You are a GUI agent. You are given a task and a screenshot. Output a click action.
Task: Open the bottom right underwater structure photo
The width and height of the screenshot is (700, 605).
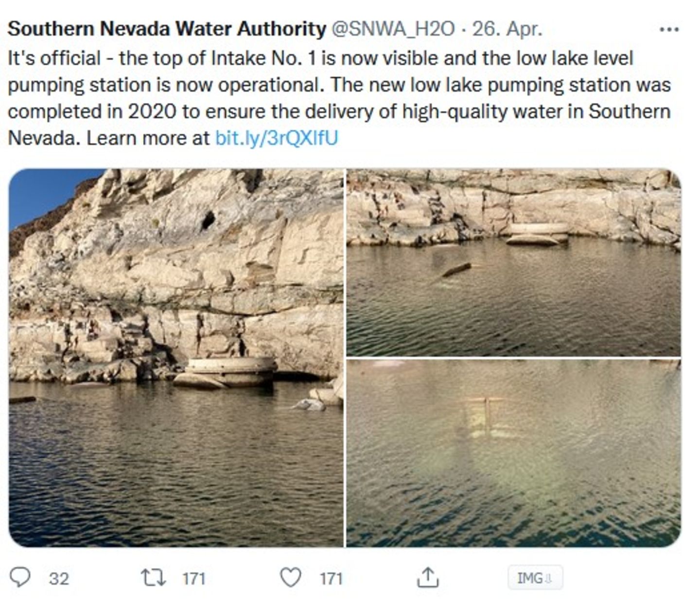tap(513, 453)
